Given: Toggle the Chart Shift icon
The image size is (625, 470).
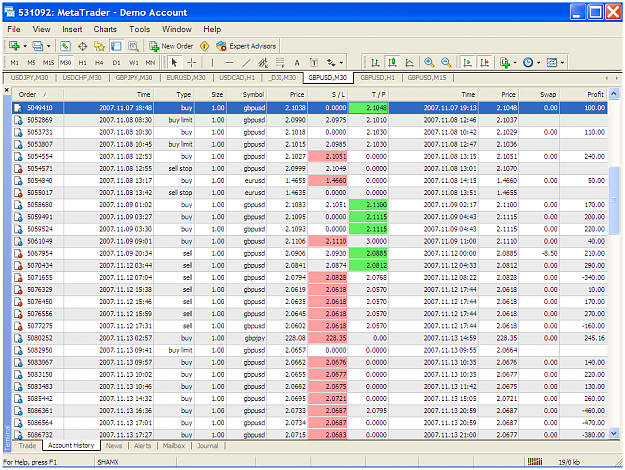Looking at the screenshot, I should pyautogui.click(x=484, y=63).
